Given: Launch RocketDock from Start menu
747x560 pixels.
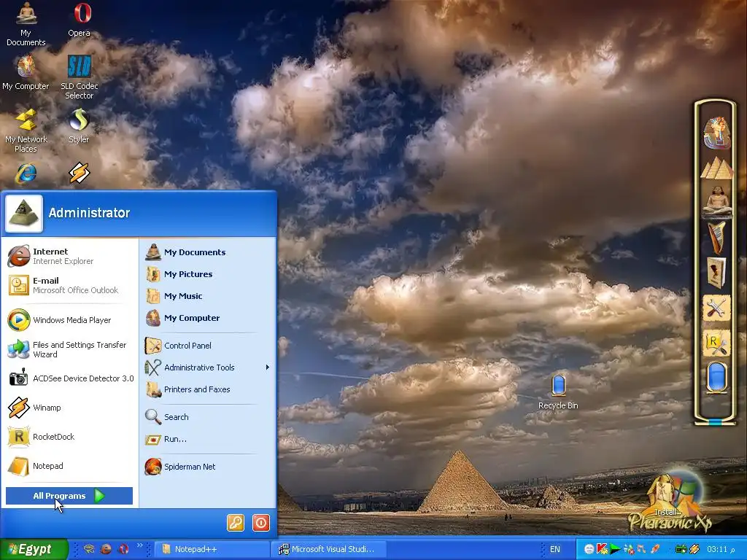Looking at the screenshot, I should pos(70,437).
